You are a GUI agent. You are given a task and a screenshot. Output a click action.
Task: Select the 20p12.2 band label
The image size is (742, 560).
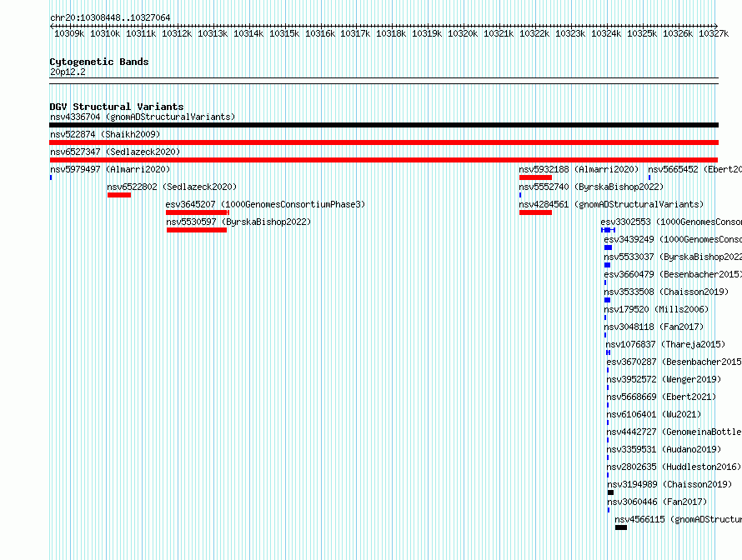pyautogui.click(x=68, y=72)
